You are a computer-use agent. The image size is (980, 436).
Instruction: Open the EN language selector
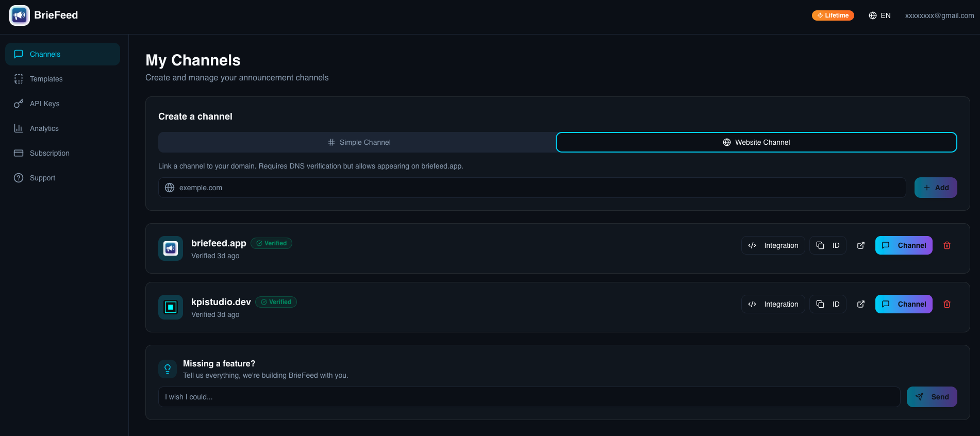click(x=879, y=15)
